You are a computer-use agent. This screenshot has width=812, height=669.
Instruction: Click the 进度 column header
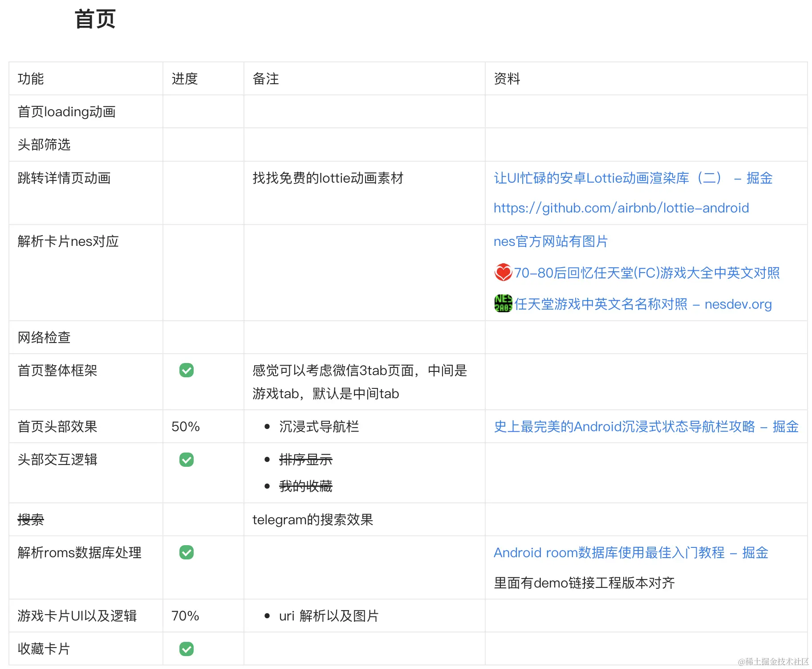pyautogui.click(x=185, y=79)
